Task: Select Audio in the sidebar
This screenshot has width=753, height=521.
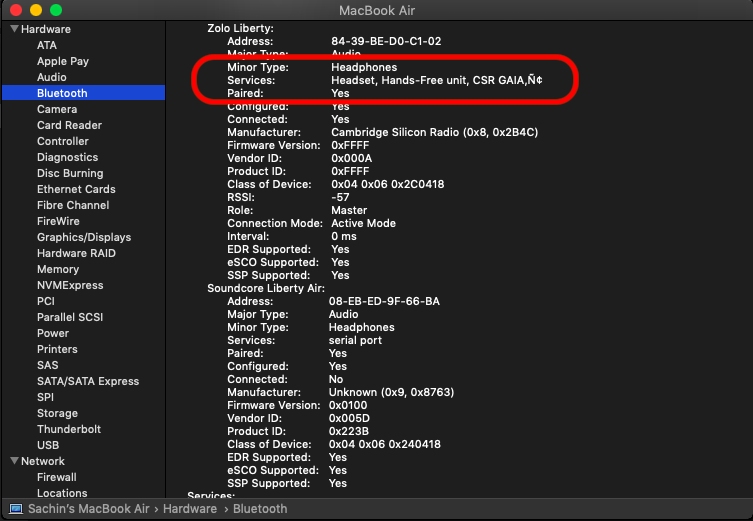Action: [x=51, y=77]
